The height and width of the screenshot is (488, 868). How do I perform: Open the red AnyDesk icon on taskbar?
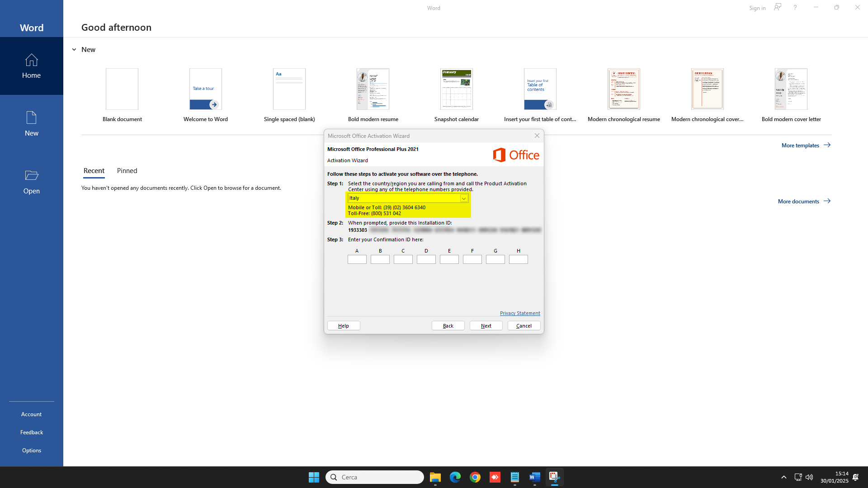click(495, 477)
